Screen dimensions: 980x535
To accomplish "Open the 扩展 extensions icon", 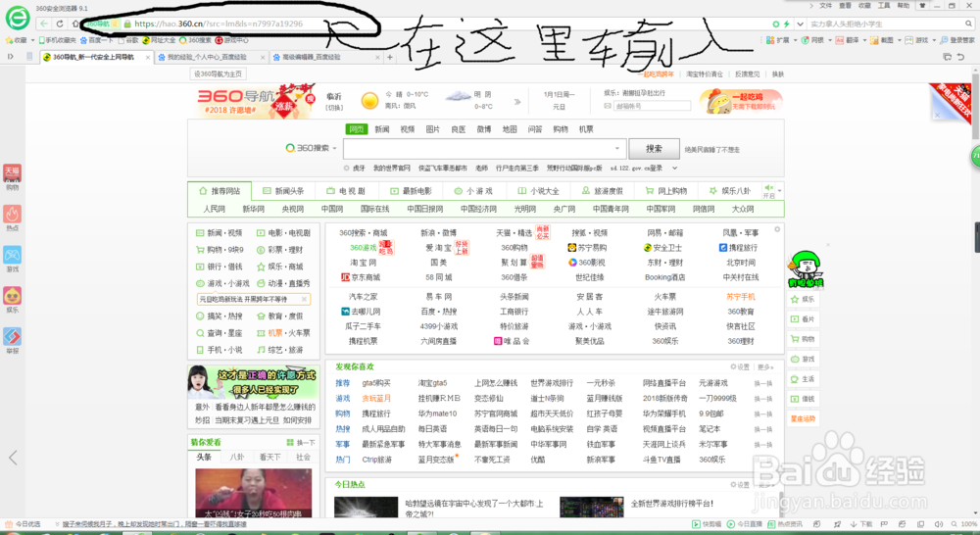I will [770, 40].
